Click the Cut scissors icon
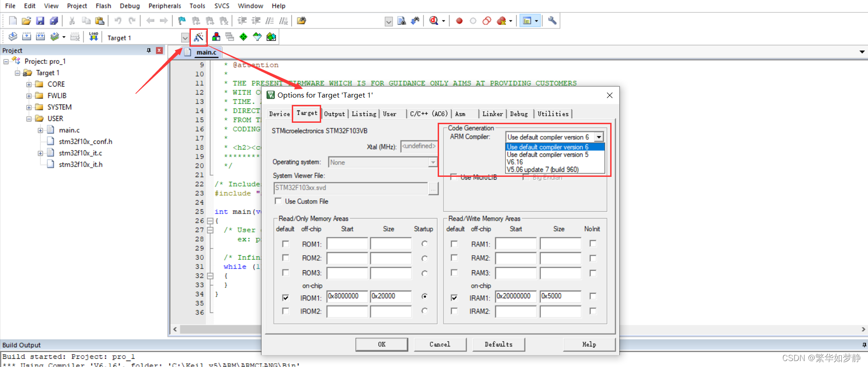 click(x=72, y=21)
